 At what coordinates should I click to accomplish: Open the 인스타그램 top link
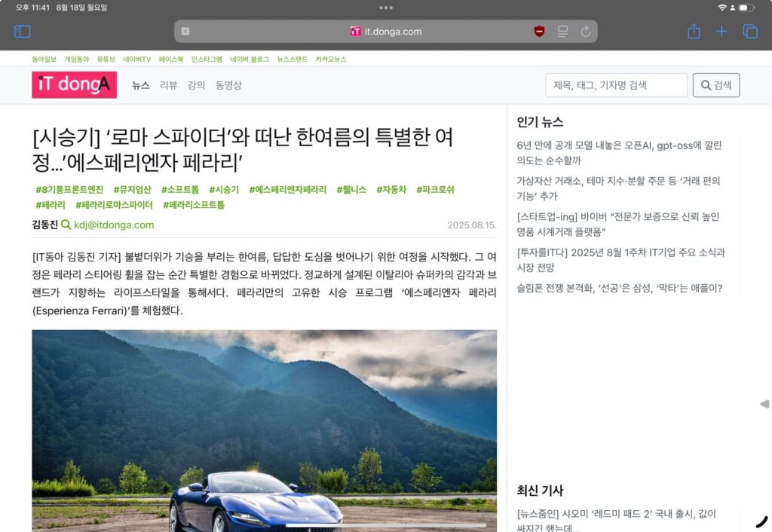tap(207, 59)
